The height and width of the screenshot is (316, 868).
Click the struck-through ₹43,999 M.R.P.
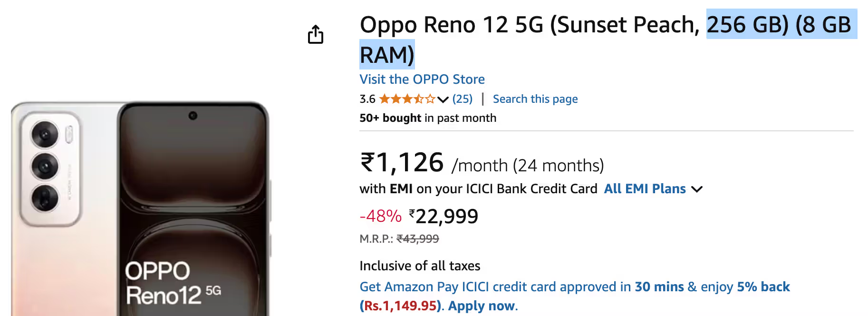(418, 239)
